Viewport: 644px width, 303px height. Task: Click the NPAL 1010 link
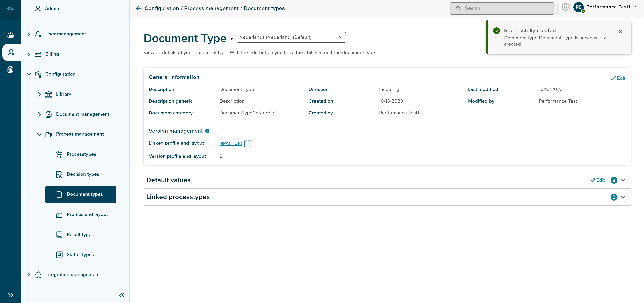[230, 143]
